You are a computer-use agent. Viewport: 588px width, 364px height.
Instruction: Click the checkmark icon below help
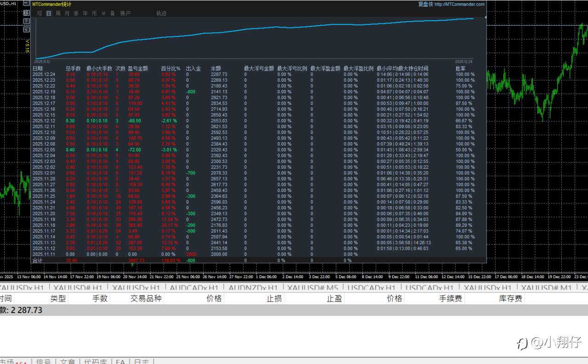click(26, 29)
